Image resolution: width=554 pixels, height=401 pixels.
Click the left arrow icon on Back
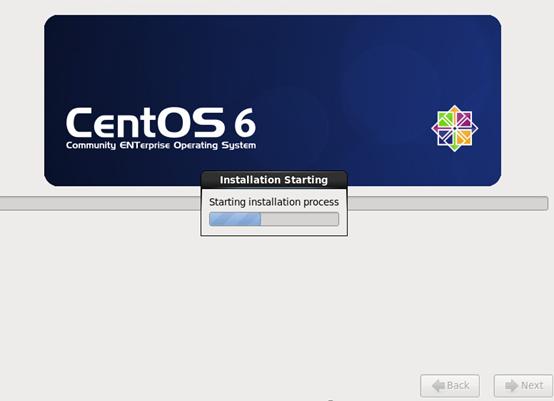point(438,385)
